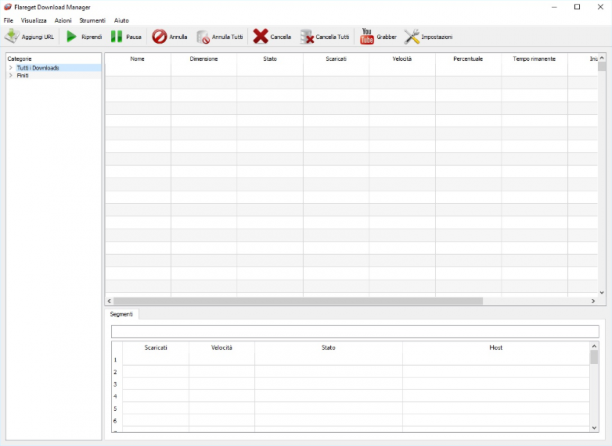Click the Percentuale column header
612x446 pixels.
click(x=468, y=59)
